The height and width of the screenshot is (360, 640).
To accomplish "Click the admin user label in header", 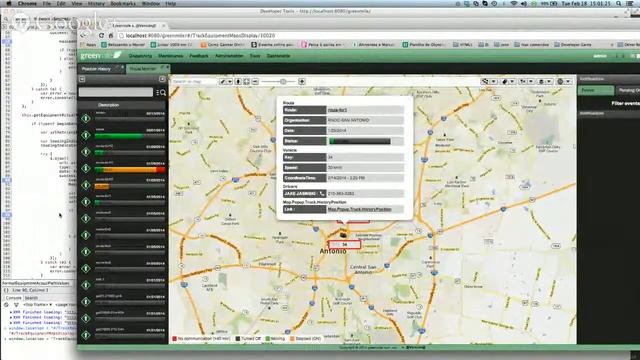I will [x=600, y=56].
